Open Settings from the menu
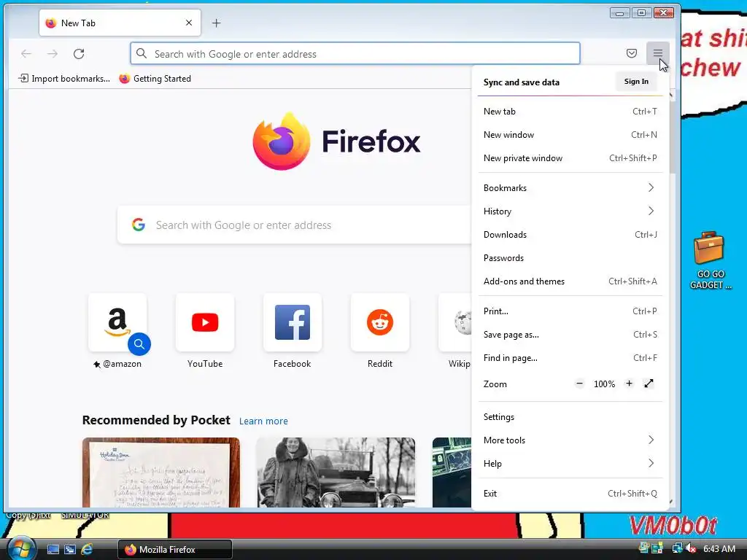The width and height of the screenshot is (747, 560). tap(570, 417)
